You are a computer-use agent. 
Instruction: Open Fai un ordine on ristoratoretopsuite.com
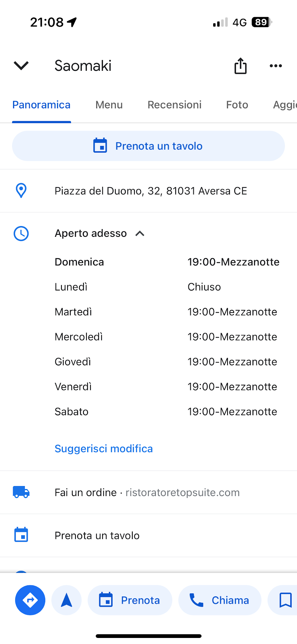(147, 492)
